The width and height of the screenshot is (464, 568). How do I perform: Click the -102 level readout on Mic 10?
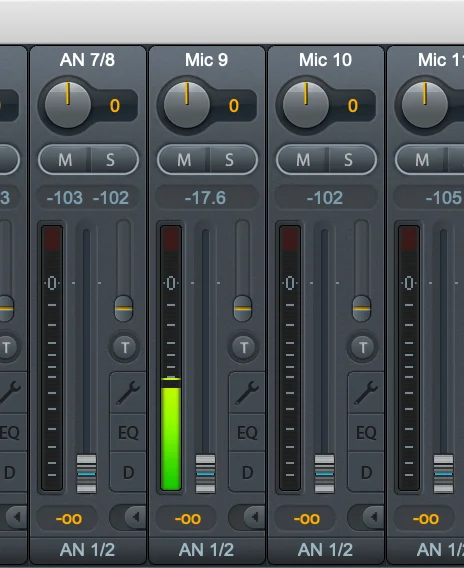click(325, 198)
